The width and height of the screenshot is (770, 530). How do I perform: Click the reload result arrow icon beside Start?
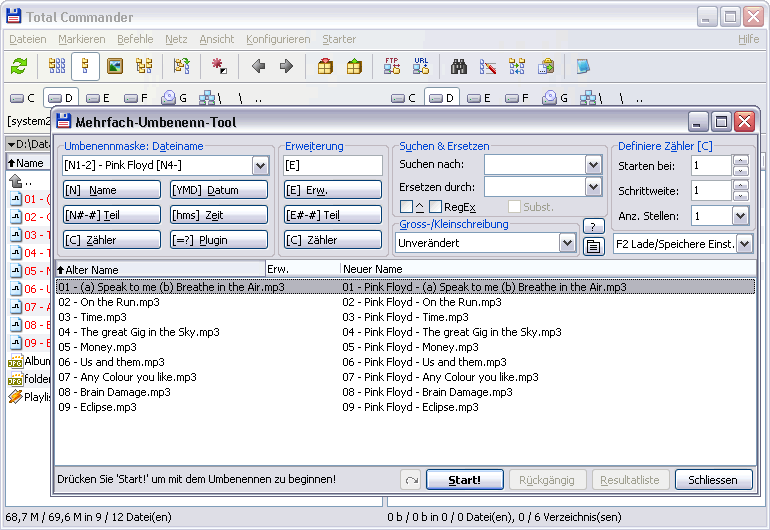411,480
